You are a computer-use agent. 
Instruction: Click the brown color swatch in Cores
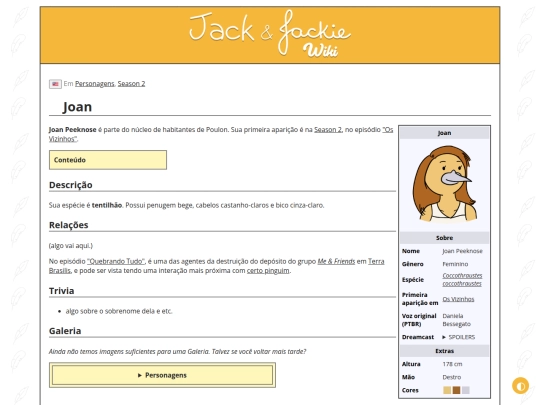pos(456,390)
